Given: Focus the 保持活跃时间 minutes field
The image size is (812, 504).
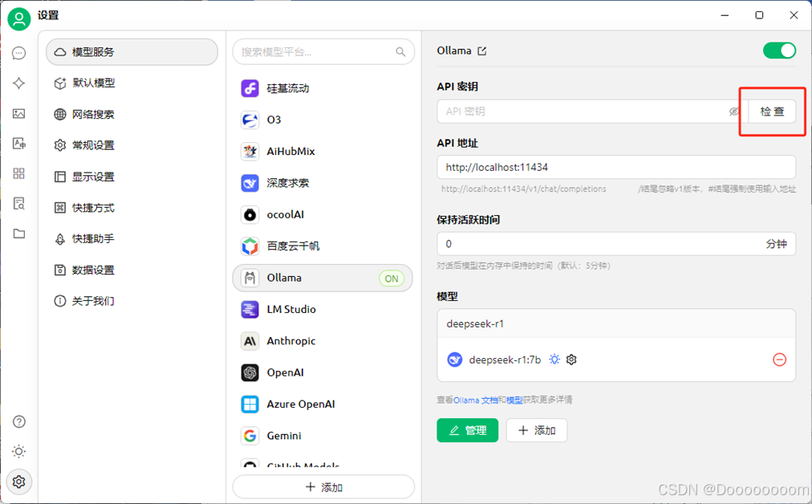Looking at the screenshot, I should coord(616,244).
